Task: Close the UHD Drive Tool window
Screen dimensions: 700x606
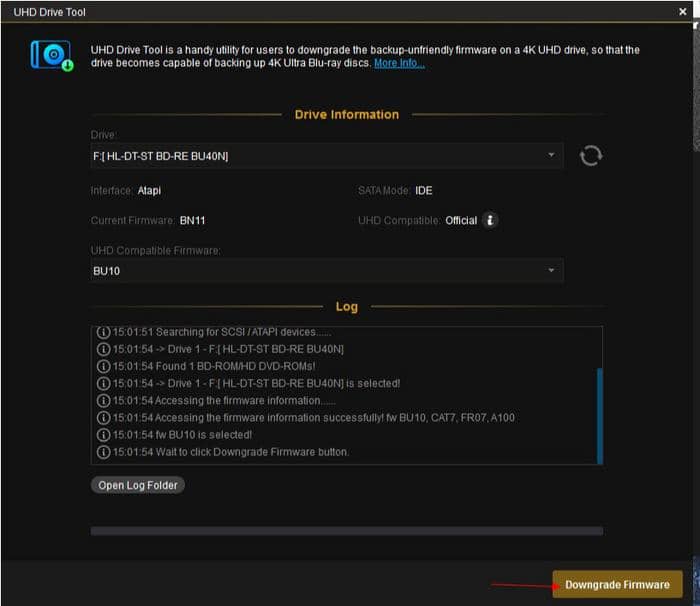Action: point(683,12)
